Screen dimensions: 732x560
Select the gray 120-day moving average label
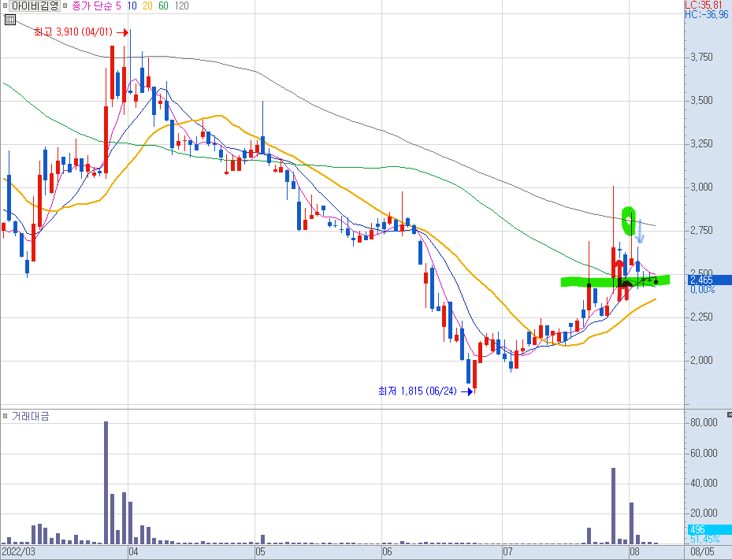(181, 6)
